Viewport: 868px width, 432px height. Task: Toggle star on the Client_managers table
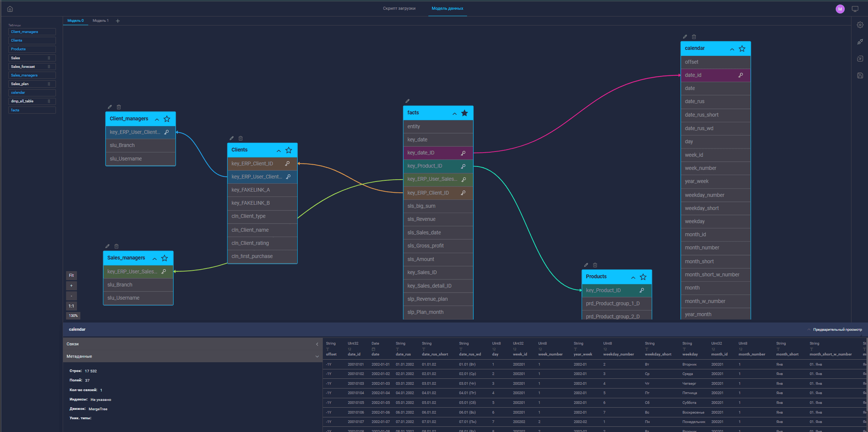(167, 119)
